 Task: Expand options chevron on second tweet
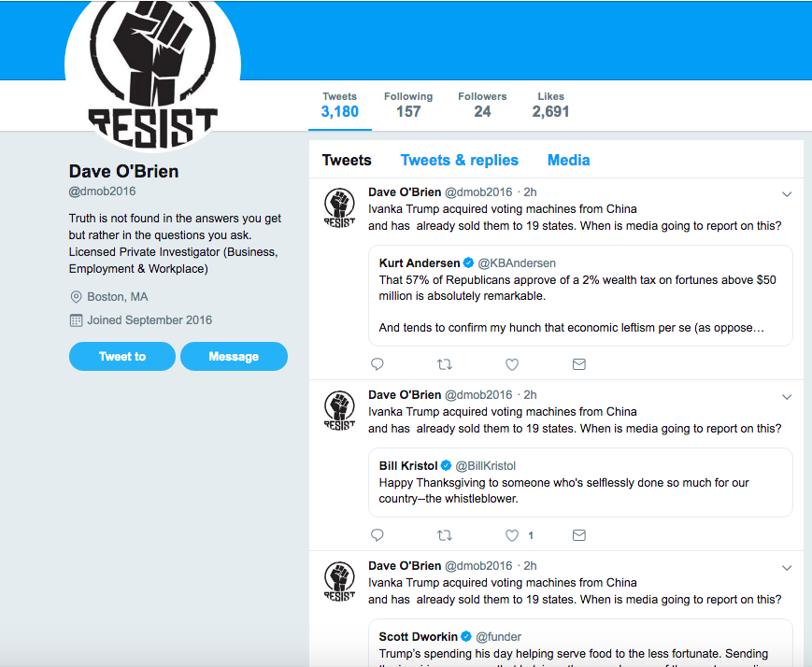pos(787,397)
